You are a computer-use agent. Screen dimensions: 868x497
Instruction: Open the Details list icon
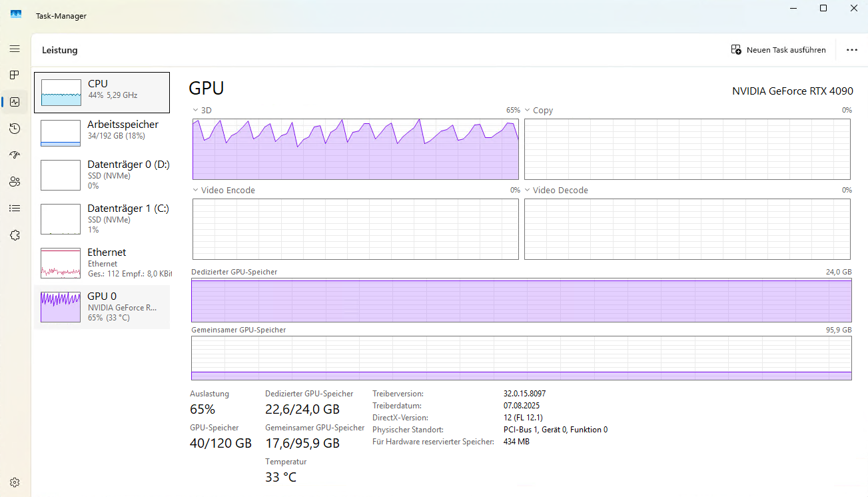coord(15,208)
